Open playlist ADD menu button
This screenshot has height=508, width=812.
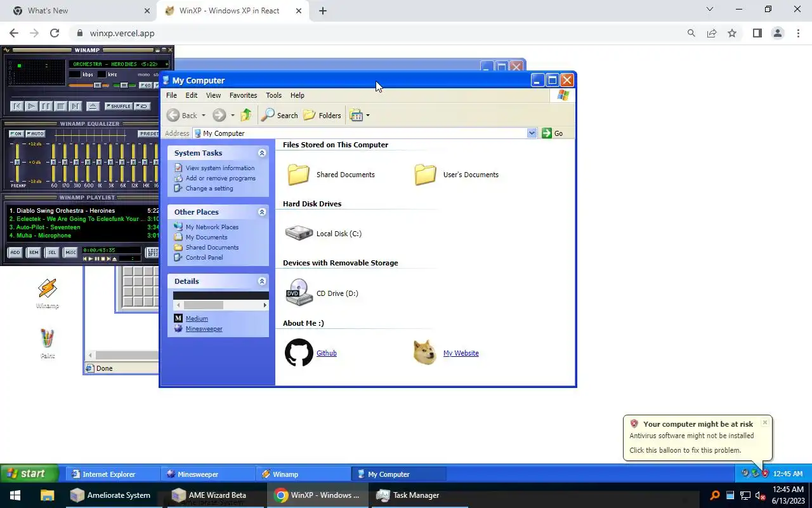(15, 253)
